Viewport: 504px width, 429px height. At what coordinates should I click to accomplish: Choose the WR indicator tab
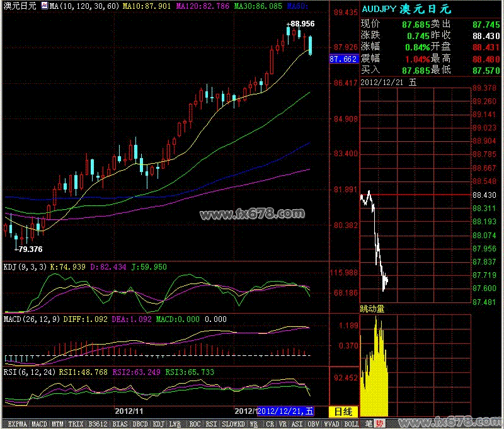pyautogui.click(x=254, y=424)
